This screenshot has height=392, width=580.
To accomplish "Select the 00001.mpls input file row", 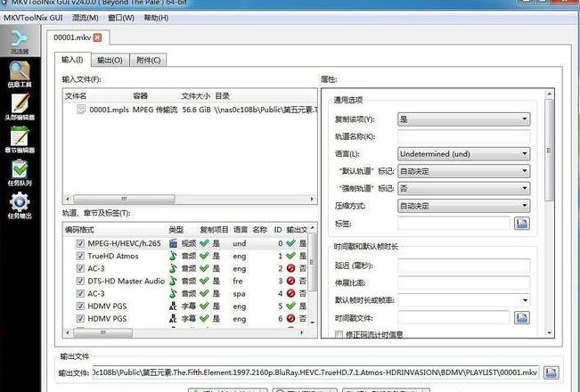I will click(190, 110).
